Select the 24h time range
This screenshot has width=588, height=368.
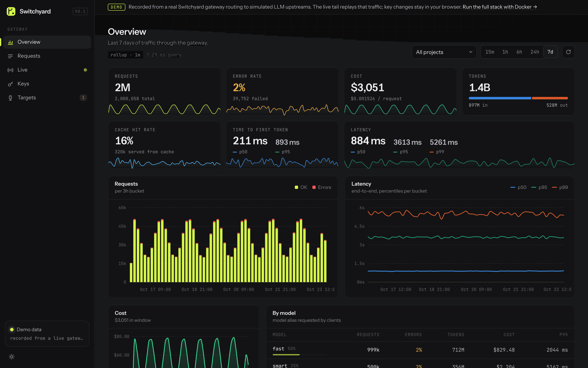coord(535,52)
